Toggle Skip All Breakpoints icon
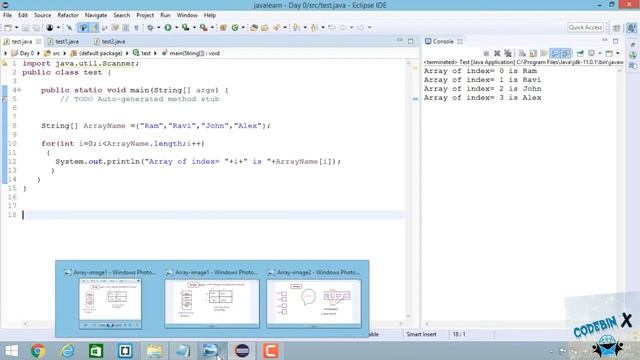The width and height of the screenshot is (640, 360). point(69,27)
